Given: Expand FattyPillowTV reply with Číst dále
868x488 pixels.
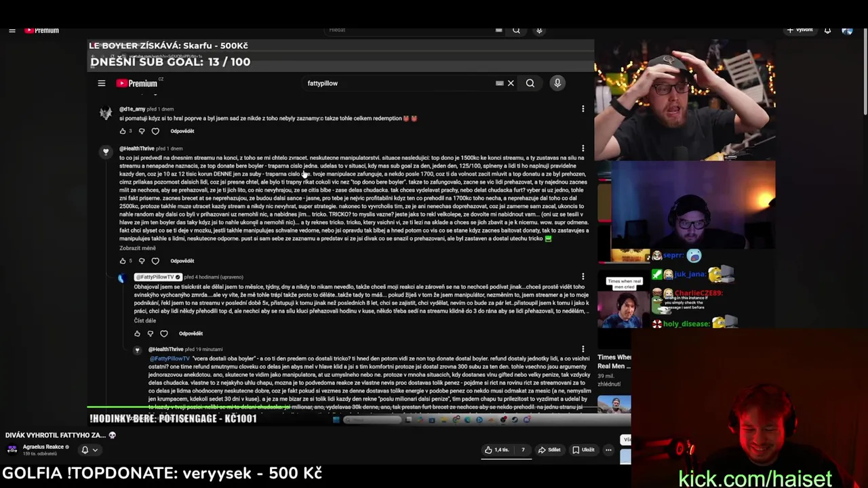Looking at the screenshot, I should 144,321.
